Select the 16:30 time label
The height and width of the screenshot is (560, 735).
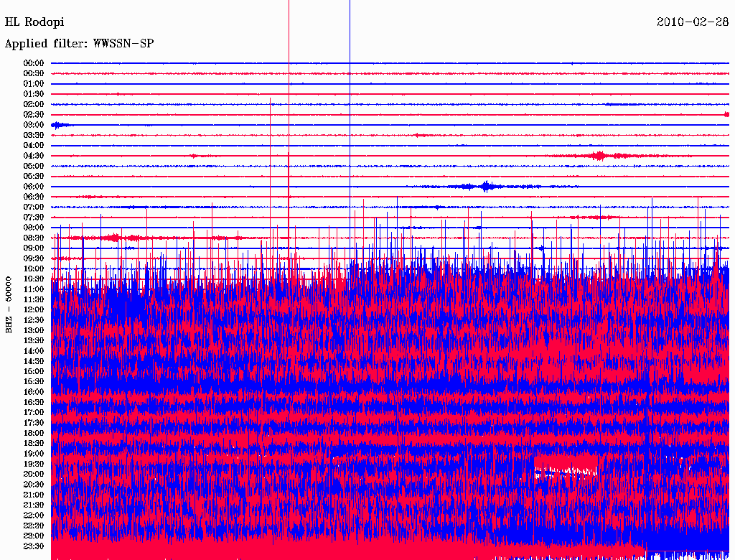(x=34, y=403)
